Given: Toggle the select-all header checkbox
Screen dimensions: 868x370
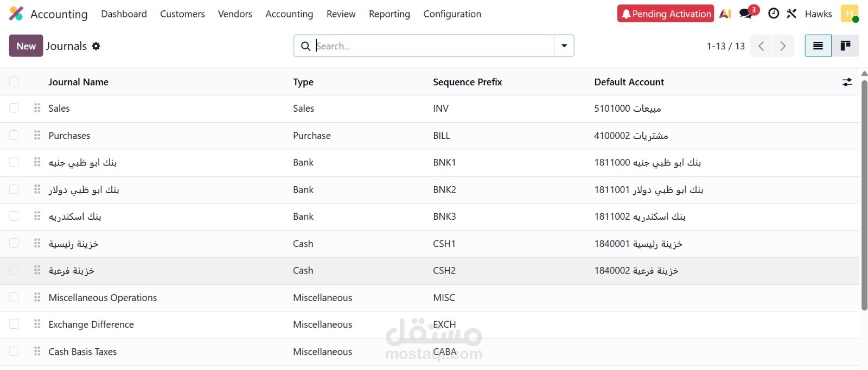Looking at the screenshot, I should coord(14,81).
